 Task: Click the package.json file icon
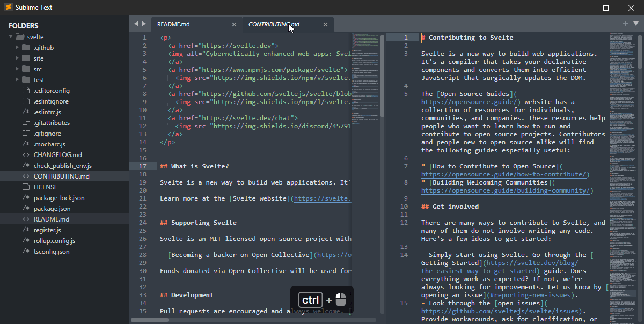pyautogui.click(x=26, y=209)
